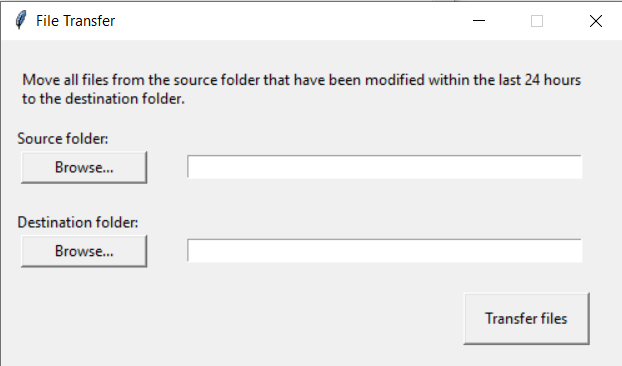Click the "Source folder:" label
Image resolution: width=622 pixels, height=366 pixels.
tap(63, 138)
